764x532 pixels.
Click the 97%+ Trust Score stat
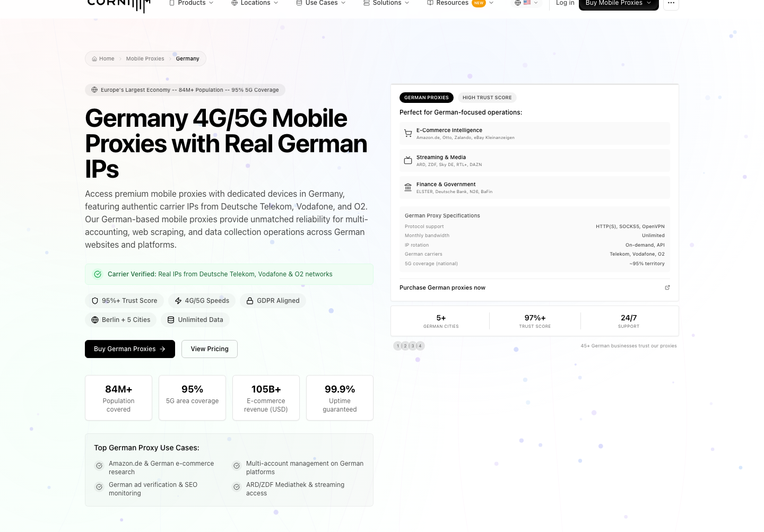[535, 321]
